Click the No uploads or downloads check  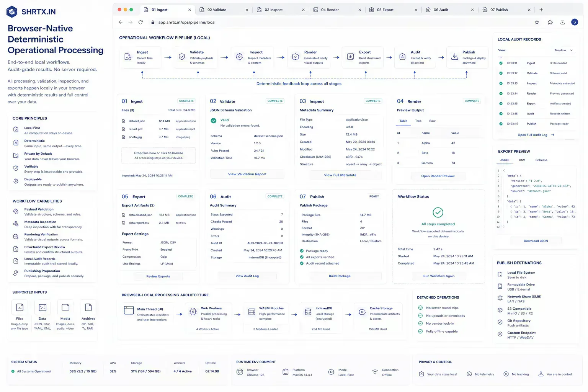tap(420, 315)
